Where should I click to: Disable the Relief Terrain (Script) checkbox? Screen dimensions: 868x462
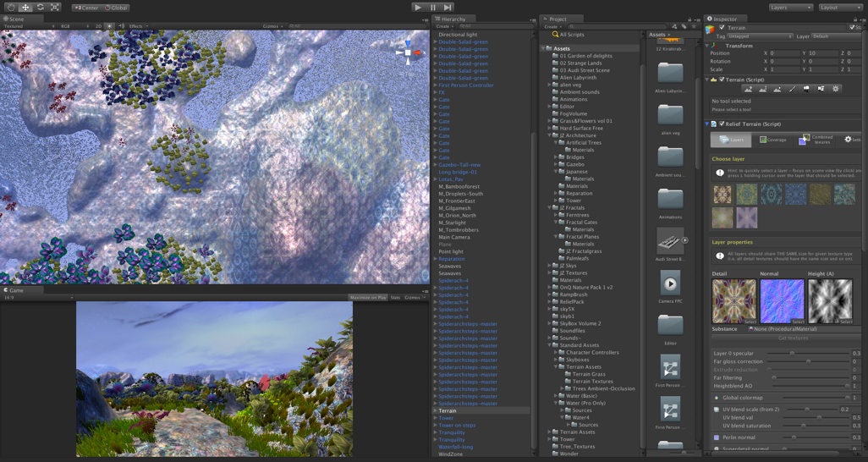click(722, 124)
